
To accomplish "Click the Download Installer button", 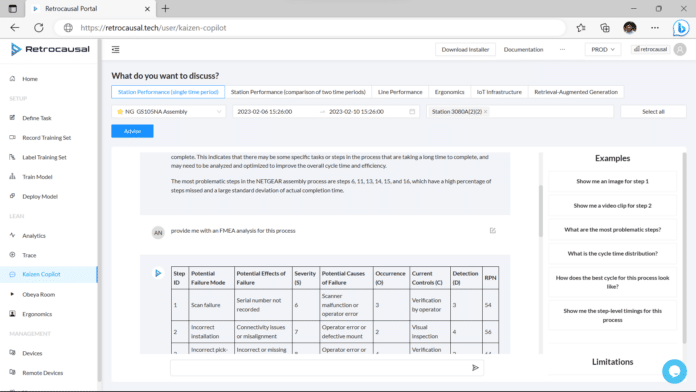I will point(465,49).
